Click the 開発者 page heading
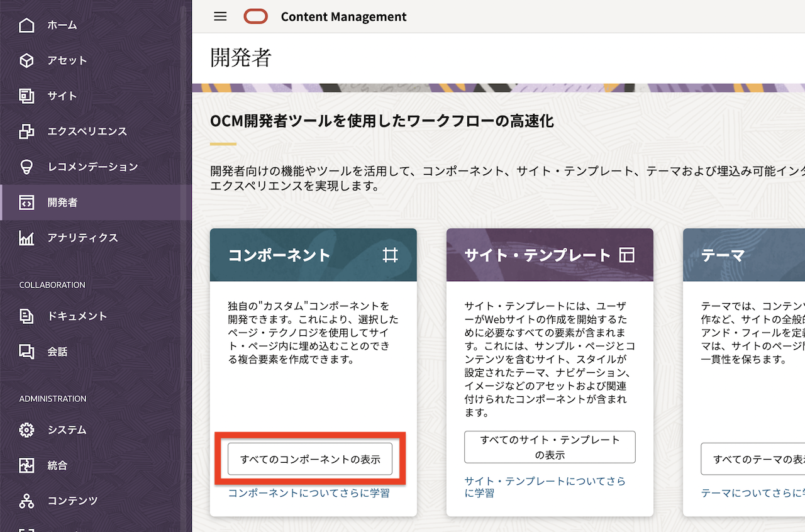The image size is (805, 532). 241,58
